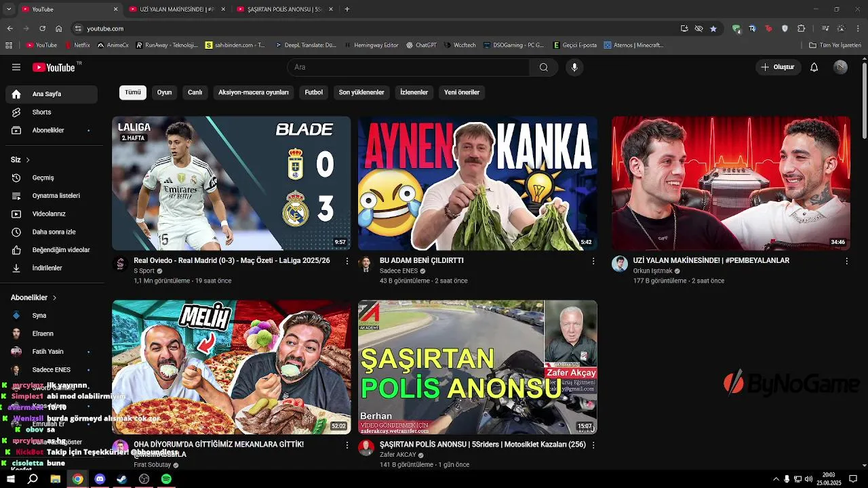The width and height of the screenshot is (868, 488).
Task: Open the notifications bell
Action: coord(814,67)
